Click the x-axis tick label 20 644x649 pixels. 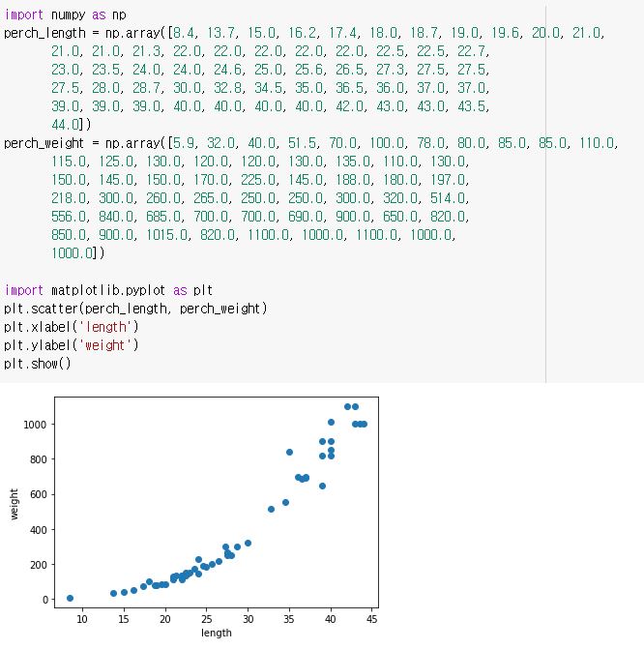165,619
